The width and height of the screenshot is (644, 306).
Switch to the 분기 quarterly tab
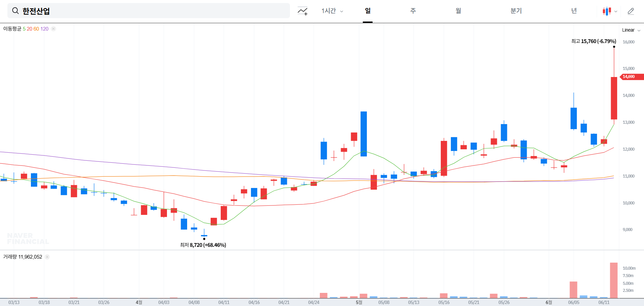516,11
